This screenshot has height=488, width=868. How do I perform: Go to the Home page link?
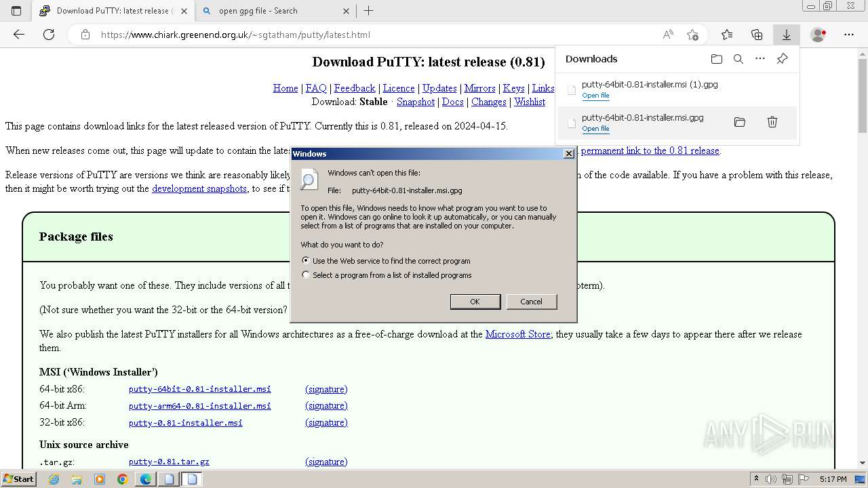285,88
